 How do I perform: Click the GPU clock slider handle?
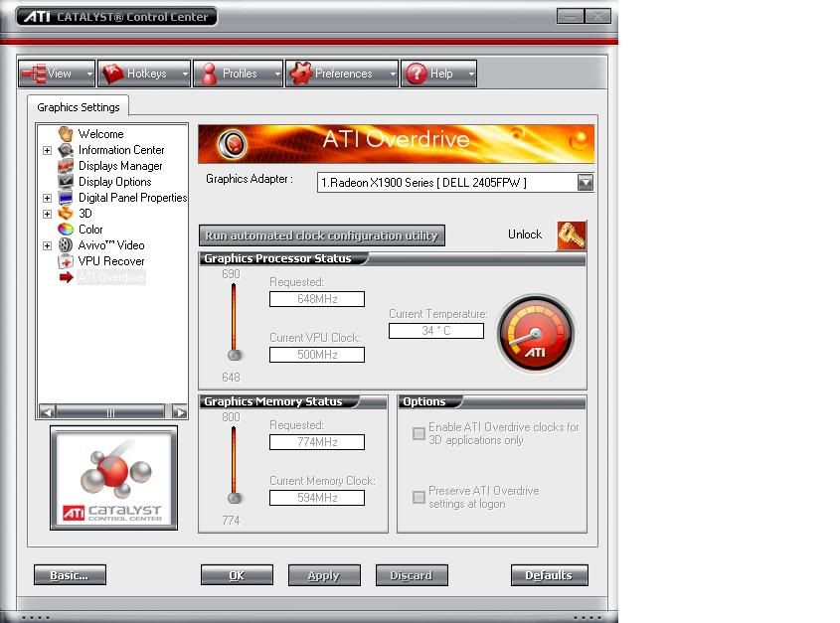[x=235, y=355]
